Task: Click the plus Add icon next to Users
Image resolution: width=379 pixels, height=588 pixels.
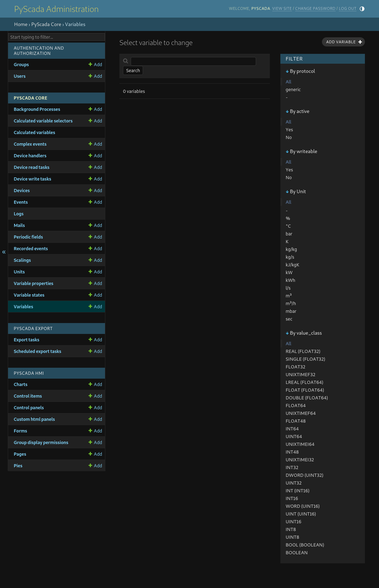Action: [95, 76]
